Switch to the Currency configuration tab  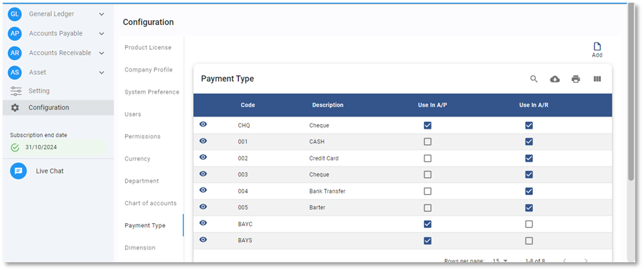(137, 159)
